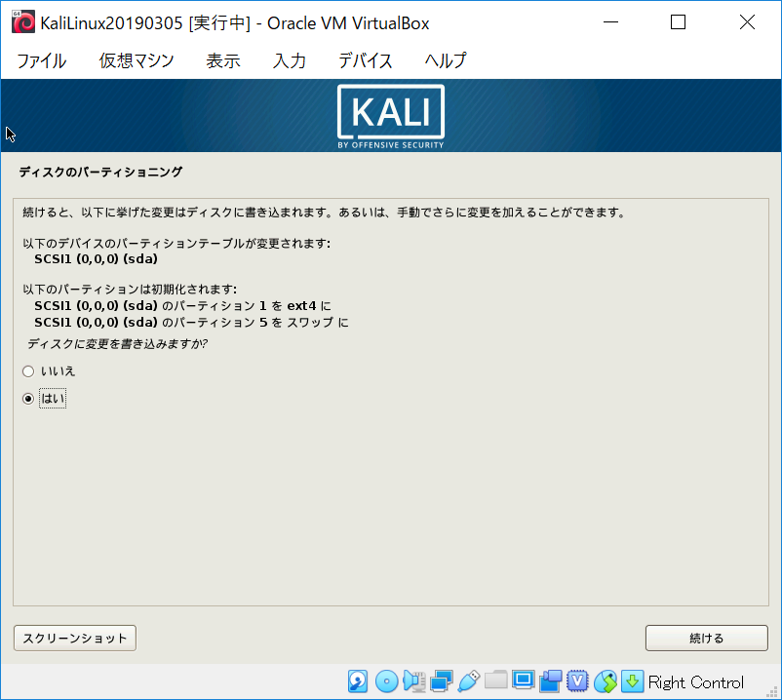This screenshot has height=700, width=782.
Task: Open the 表示 menu
Action: coord(223,60)
